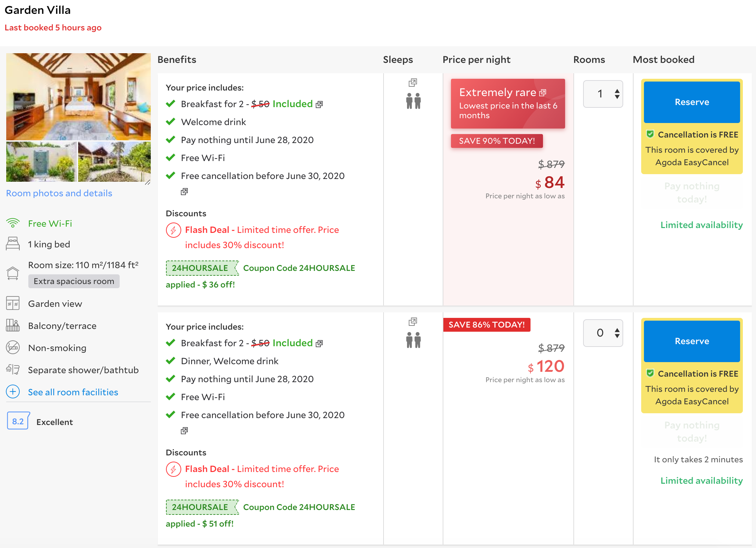Viewport: 756px width, 548px height.
Task: Open info popup beside first Breakfast Included
Action: coord(319,104)
